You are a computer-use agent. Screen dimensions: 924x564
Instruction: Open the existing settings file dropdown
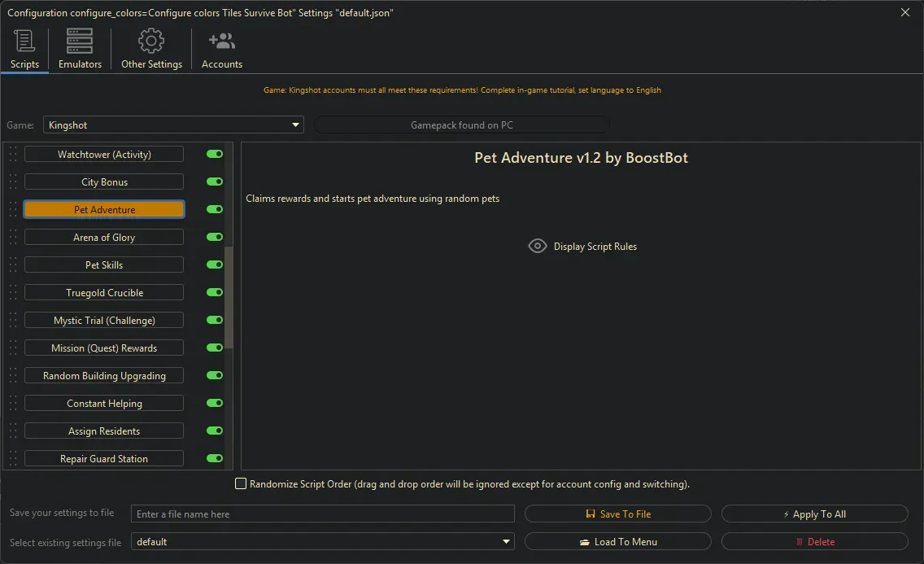pos(507,542)
